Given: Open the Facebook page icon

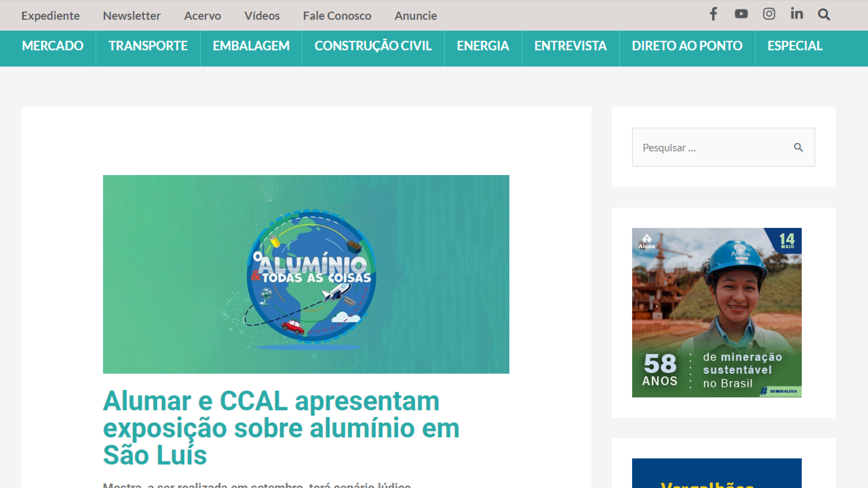Looking at the screenshot, I should coord(713,14).
